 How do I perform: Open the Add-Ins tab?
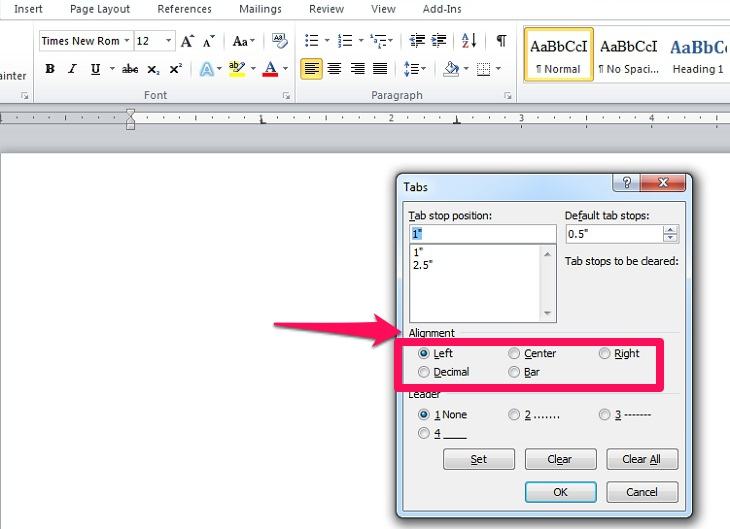click(x=442, y=9)
